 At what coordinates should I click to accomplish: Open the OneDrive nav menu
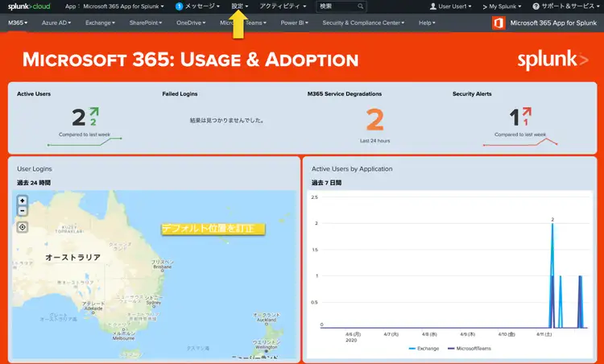click(191, 23)
